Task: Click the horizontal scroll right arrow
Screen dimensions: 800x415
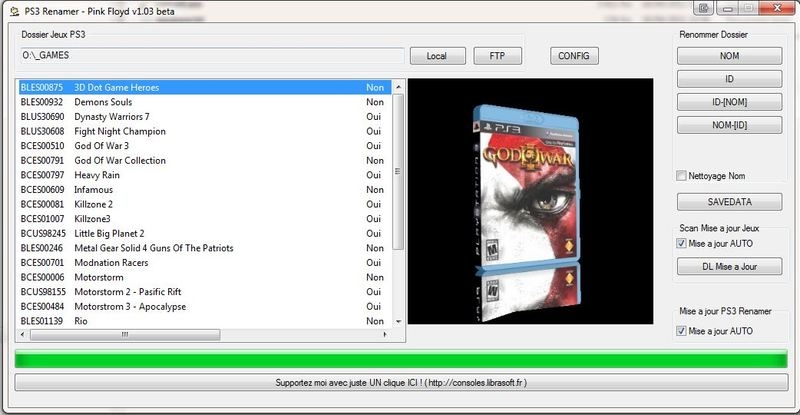Action: pyautogui.click(x=385, y=335)
